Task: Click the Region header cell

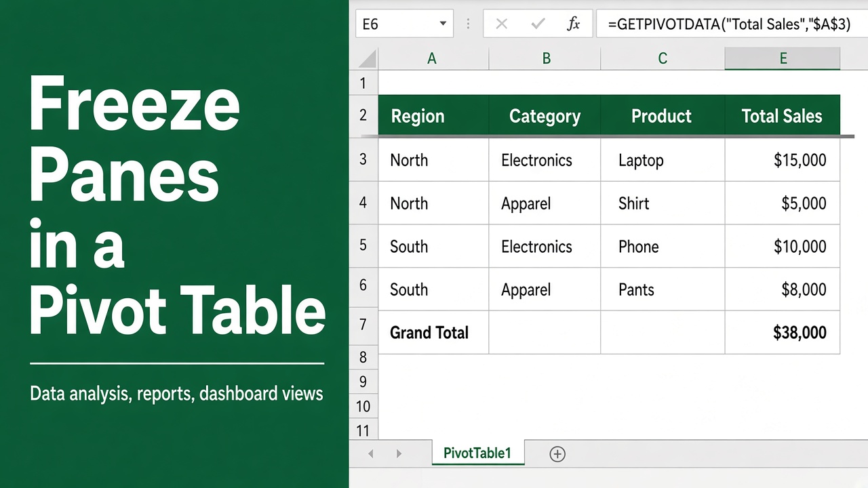Action: point(433,116)
